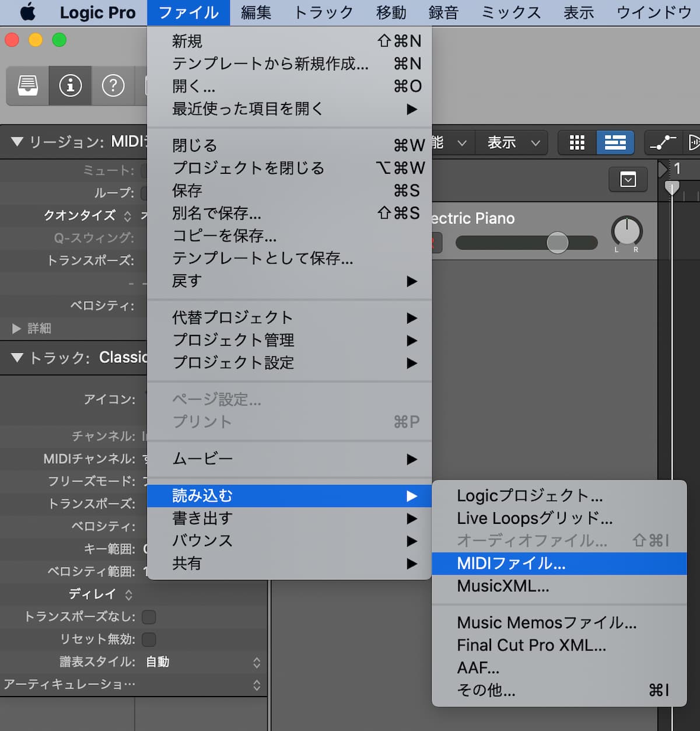700x731 pixels.
Task: Collapse the トラック inspector section
Action: [x=17, y=358]
